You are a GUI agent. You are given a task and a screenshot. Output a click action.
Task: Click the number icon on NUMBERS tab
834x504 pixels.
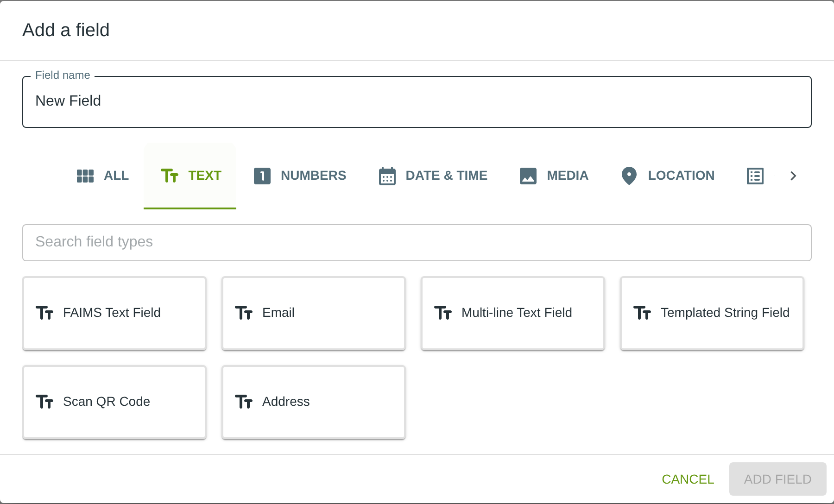pyautogui.click(x=262, y=176)
